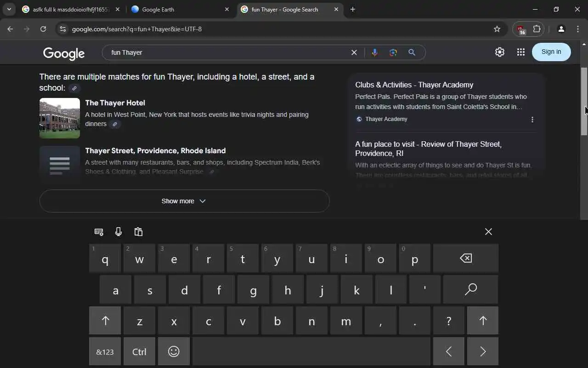
Task: Toggle the right Shift key
Action: (x=483, y=321)
